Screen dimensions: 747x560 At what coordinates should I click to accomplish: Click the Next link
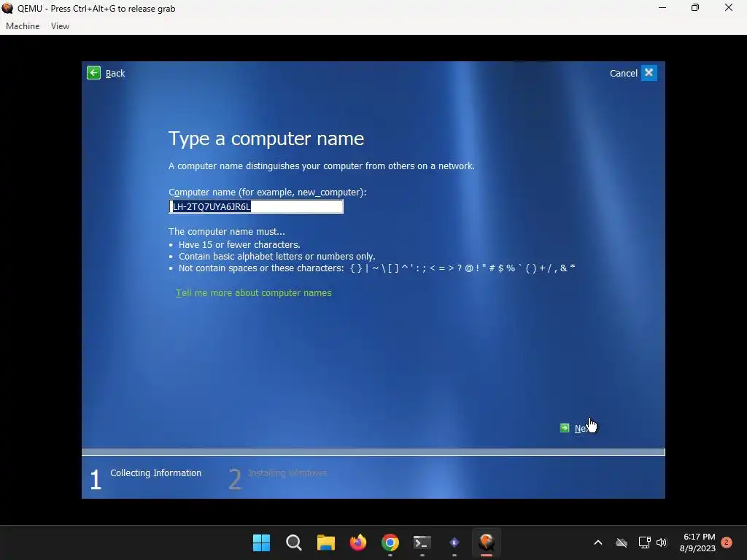583,428
